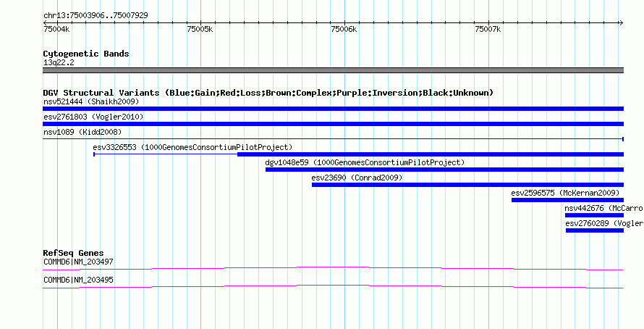This screenshot has height=329, width=644.
Task: Click the 75007k ruler tick label
Action: click(x=488, y=29)
